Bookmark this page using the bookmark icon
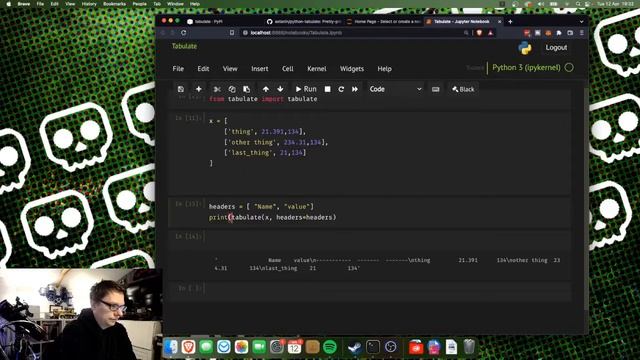640x360 pixels. [232, 33]
